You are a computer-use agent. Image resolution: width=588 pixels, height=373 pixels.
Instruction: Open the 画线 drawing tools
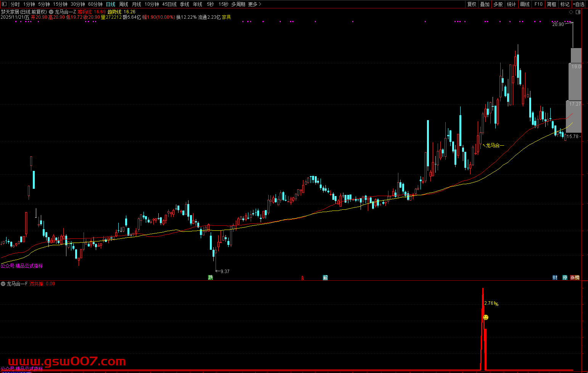pos(525,4)
